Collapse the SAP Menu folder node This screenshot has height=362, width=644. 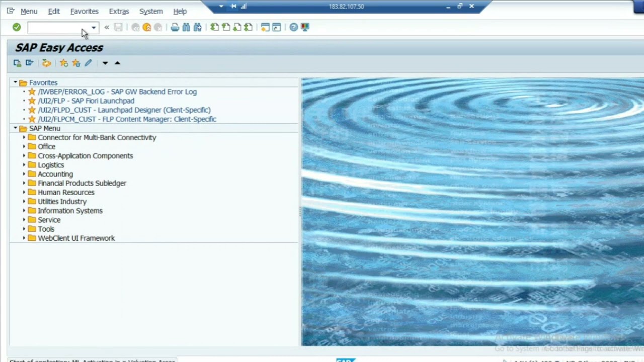pos(15,128)
